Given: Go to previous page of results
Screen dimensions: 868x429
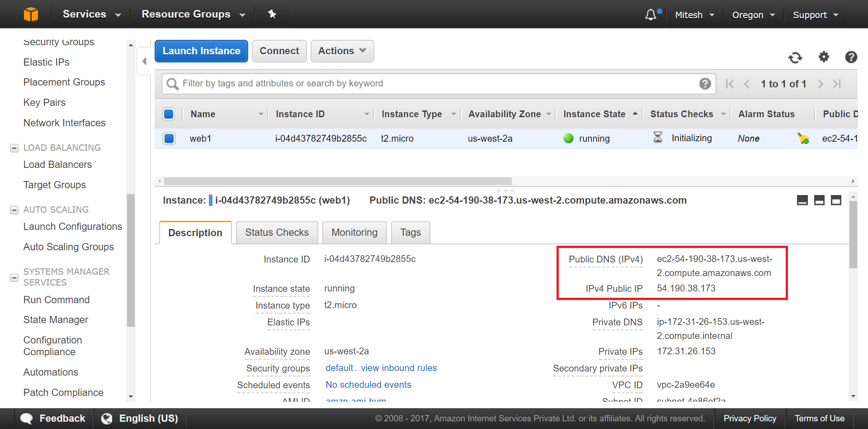Looking at the screenshot, I should [x=746, y=84].
